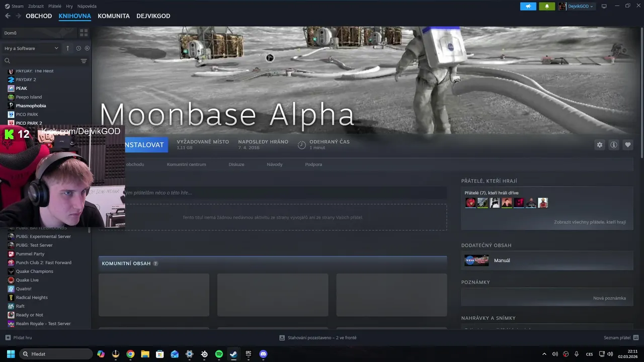The height and width of the screenshot is (362, 644).
Task: Click Seznam přátel label in bottom bar
Action: tap(617, 338)
